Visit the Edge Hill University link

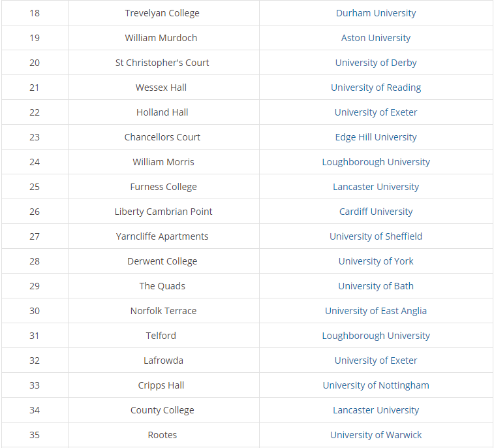pos(376,137)
